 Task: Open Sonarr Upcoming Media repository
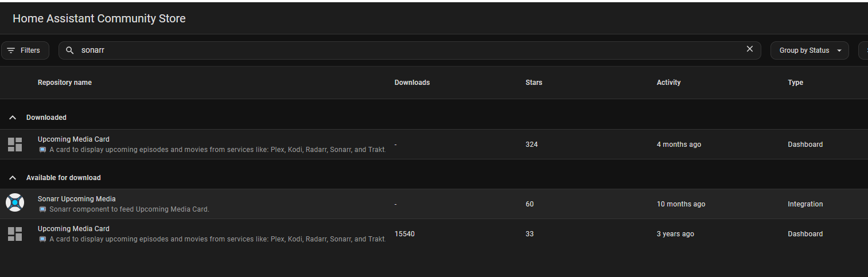(x=77, y=199)
